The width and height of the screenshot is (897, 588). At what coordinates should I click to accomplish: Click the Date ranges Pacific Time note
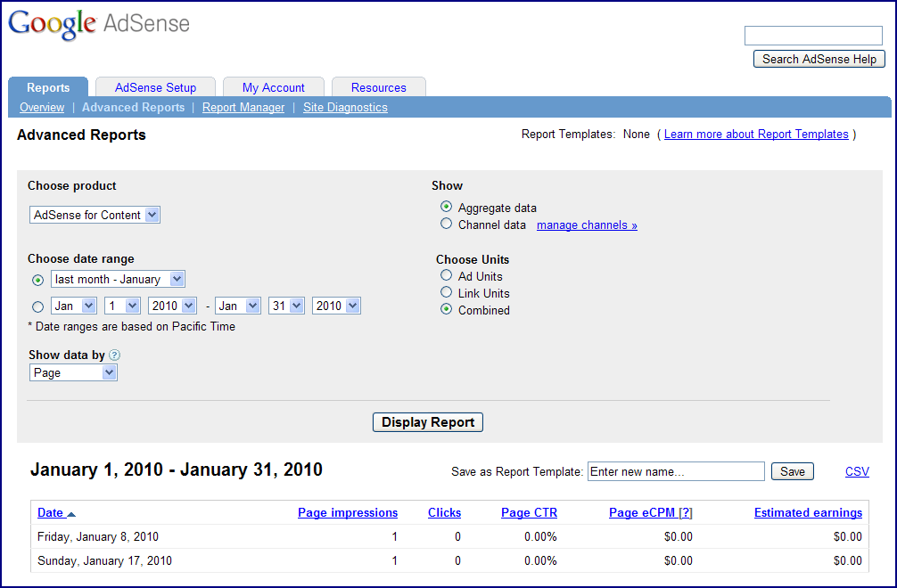(x=132, y=327)
